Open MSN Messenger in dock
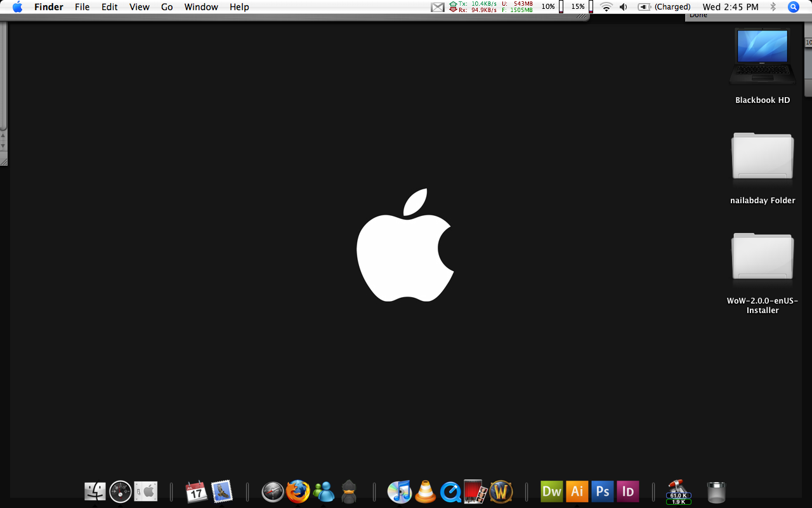812x508 pixels. (324, 491)
